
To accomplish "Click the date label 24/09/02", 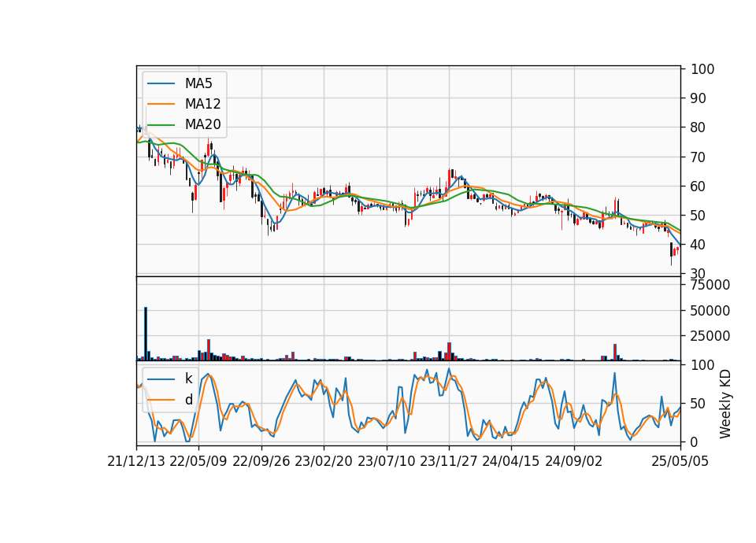I will (574, 461).
